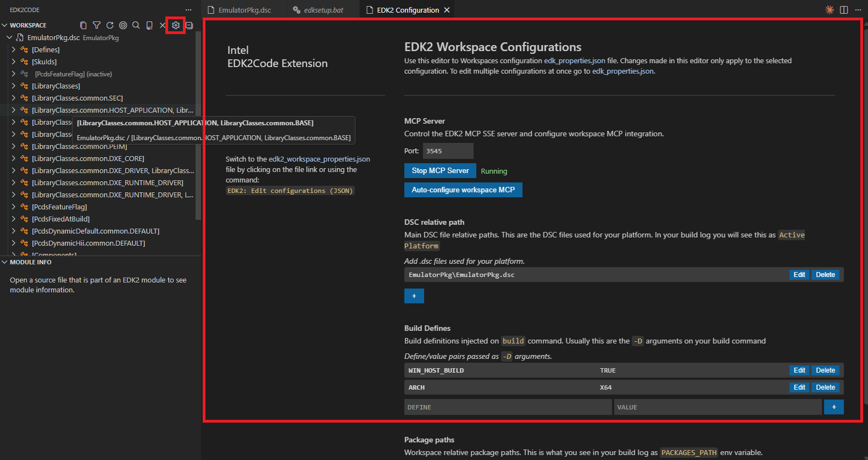Click the MCP Port input field
The height and width of the screenshot is (460, 868).
tap(448, 151)
